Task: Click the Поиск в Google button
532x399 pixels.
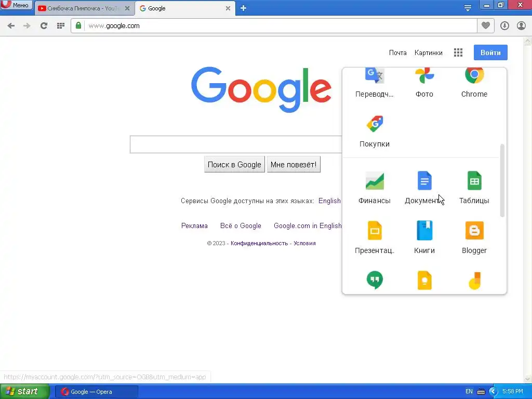Action: click(x=234, y=165)
